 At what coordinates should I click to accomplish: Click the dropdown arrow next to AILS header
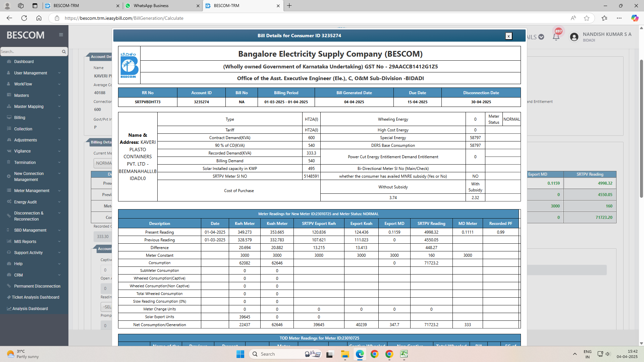(541, 37)
